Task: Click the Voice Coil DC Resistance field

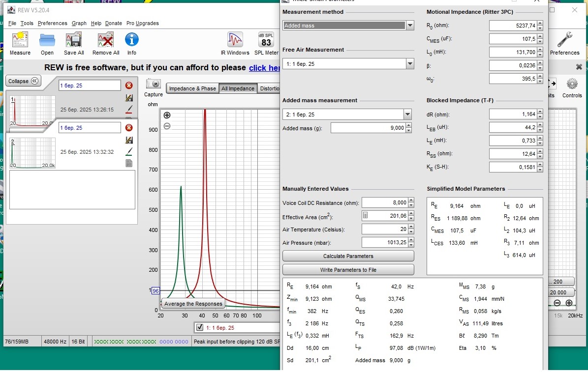Action: (385, 202)
